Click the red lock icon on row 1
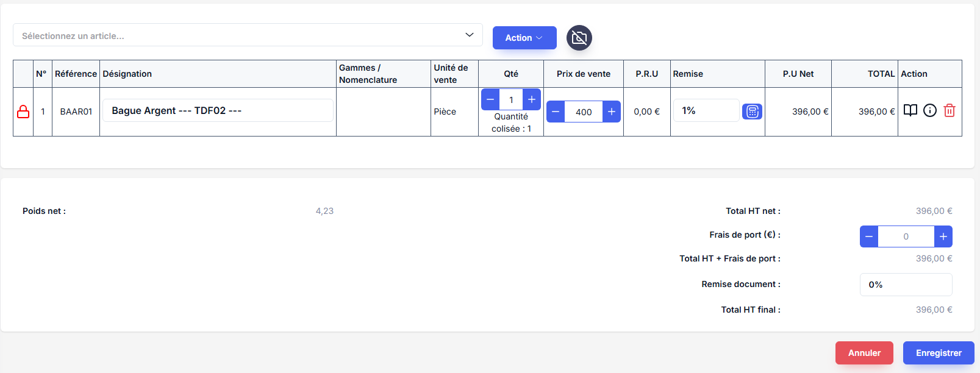Viewport: 980px width, 373px height. coord(23,112)
